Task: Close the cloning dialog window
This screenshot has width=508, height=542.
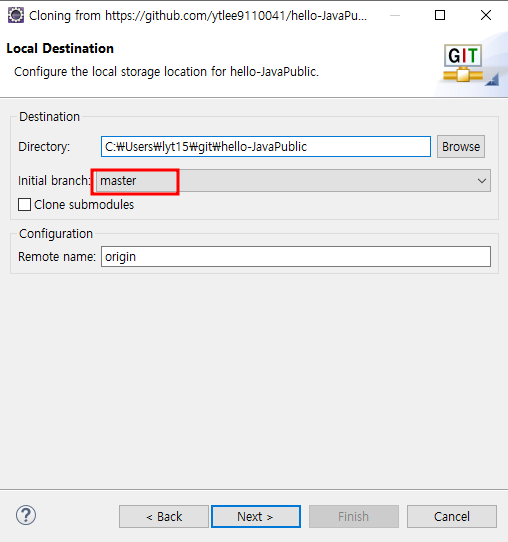Action: click(x=486, y=15)
